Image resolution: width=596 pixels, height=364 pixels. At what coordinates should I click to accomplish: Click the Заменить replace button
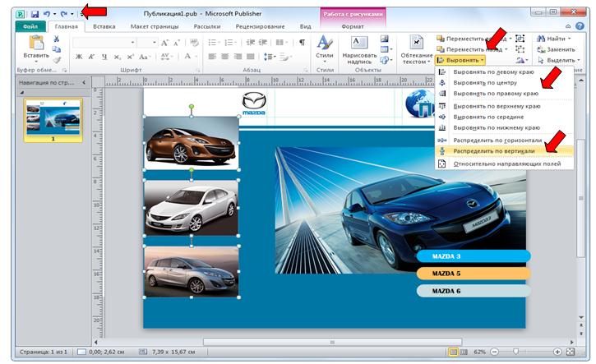coord(556,49)
